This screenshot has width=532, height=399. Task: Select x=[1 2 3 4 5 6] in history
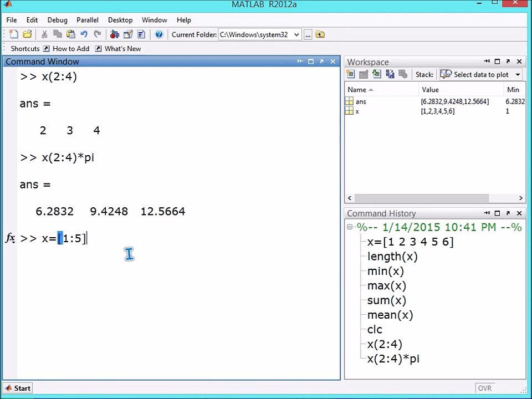coord(411,242)
